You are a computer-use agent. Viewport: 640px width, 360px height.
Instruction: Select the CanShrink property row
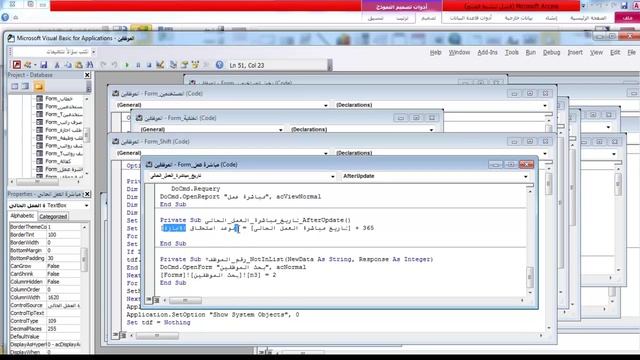(x=44, y=274)
